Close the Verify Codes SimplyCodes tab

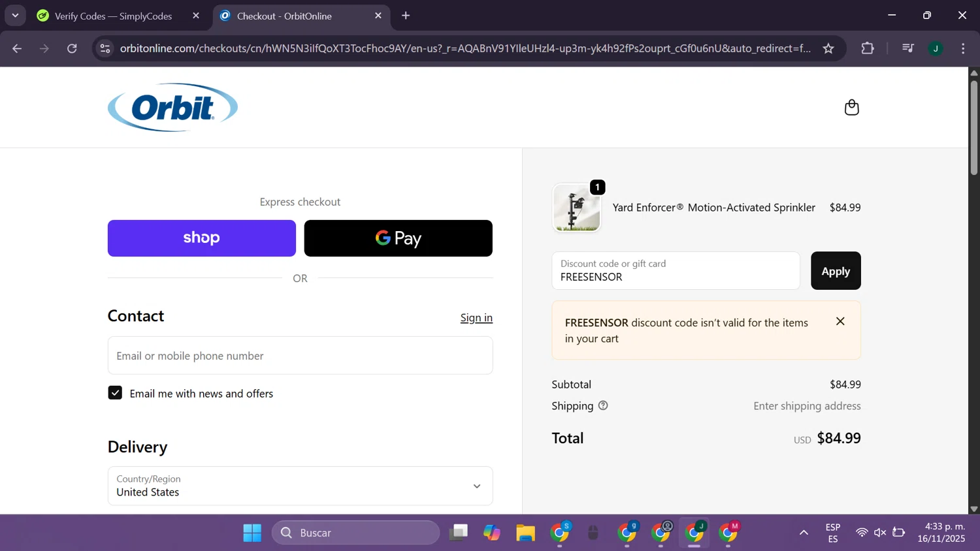196,16
